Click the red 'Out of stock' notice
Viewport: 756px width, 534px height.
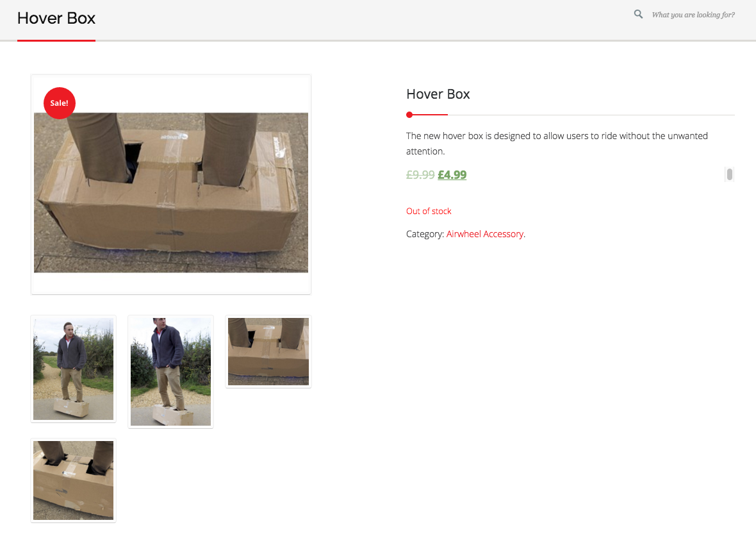coord(429,211)
